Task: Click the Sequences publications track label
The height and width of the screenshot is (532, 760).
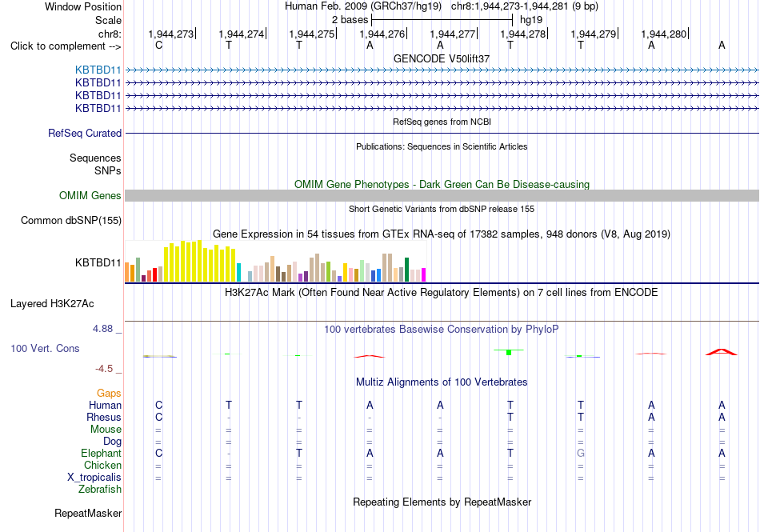Action: click(x=95, y=158)
